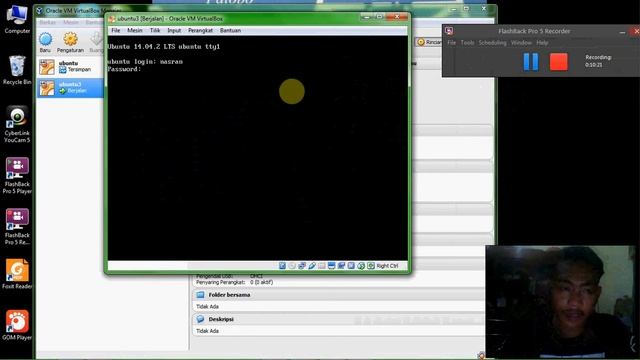Open Pengaturan settings in VirtualBox Manager

[70, 42]
